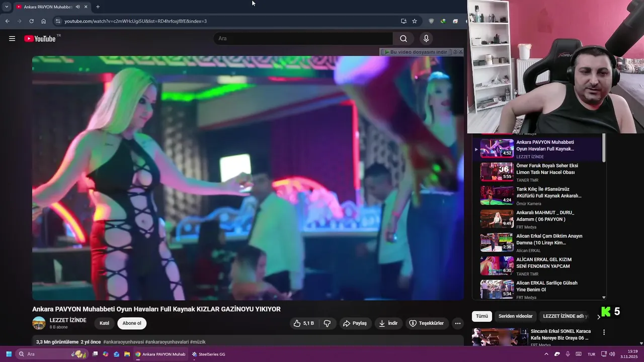
Task: Open File Explorer from taskbar
Action: [127, 354]
